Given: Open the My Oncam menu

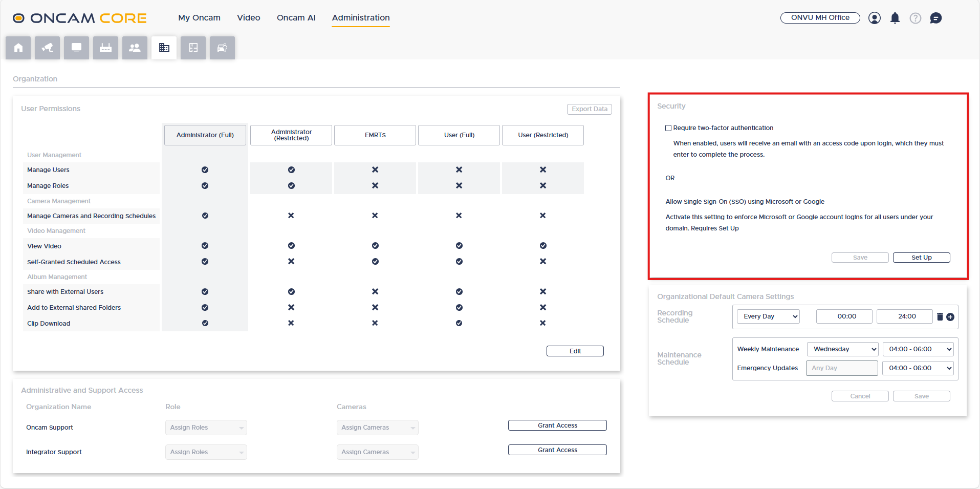Looking at the screenshot, I should tap(199, 18).
